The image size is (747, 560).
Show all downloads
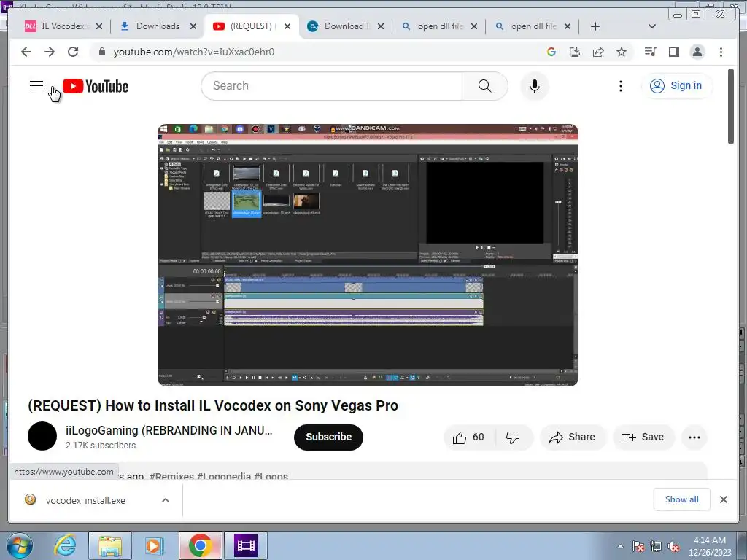pos(682,499)
